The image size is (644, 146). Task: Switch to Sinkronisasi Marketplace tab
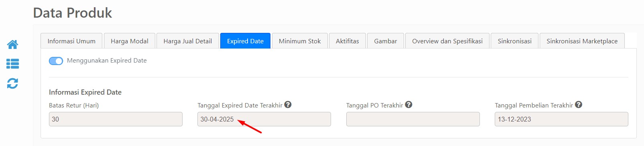click(582, 41)
